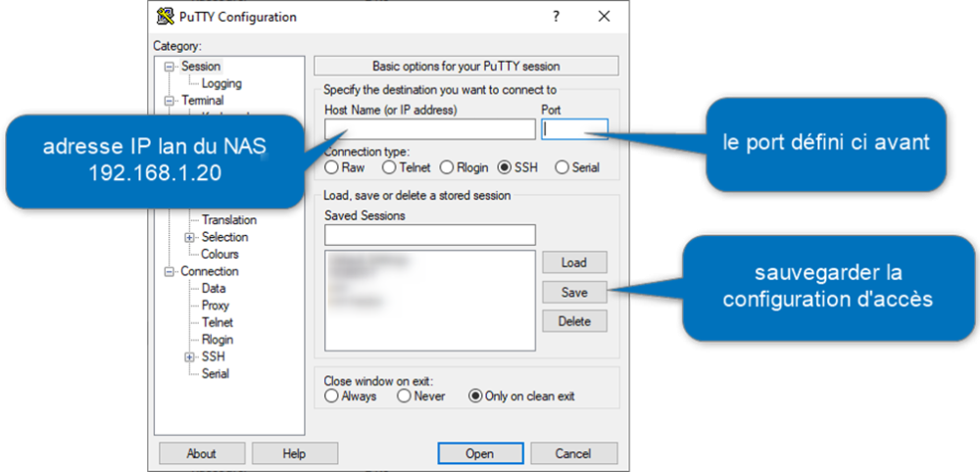Collapse the Session tree node
Screen dimensions: 980x472
click(x=169, y=67)
